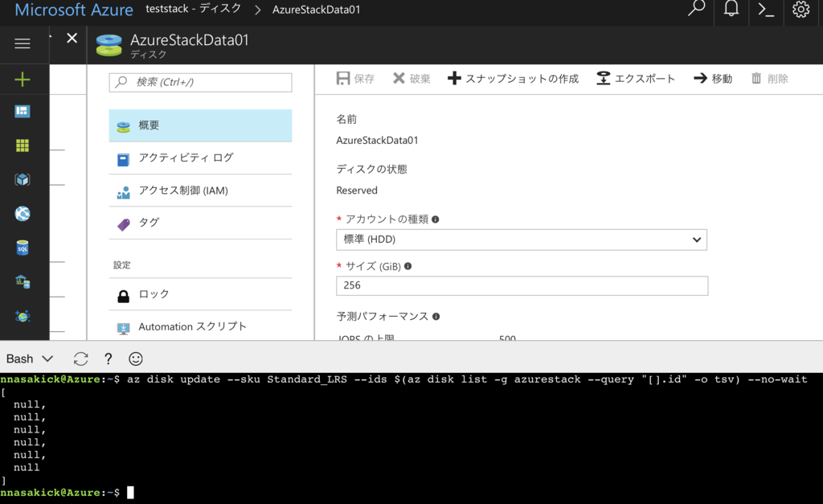Click スナップショットの作成 on the toolbar

click(x=513, y=78)
